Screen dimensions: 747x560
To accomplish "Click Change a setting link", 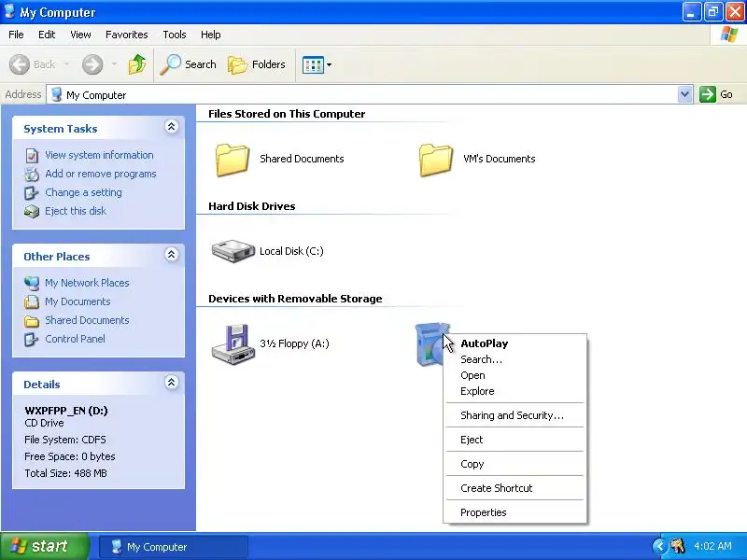I will tap(83, 192).
